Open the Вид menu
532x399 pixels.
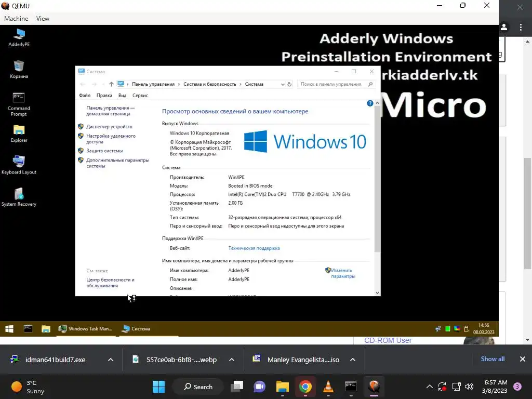[x=122, y=96]
